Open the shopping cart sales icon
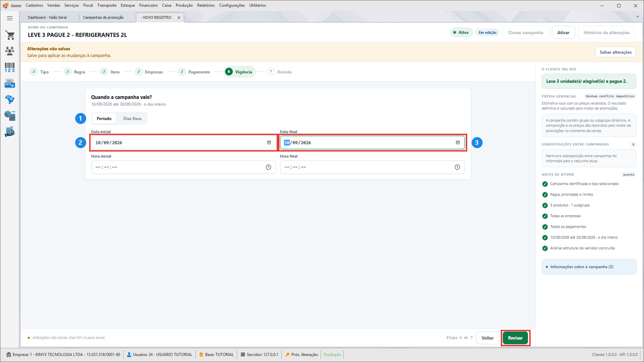Viewport: 644px width, 362px height. (x=10, y=35)
